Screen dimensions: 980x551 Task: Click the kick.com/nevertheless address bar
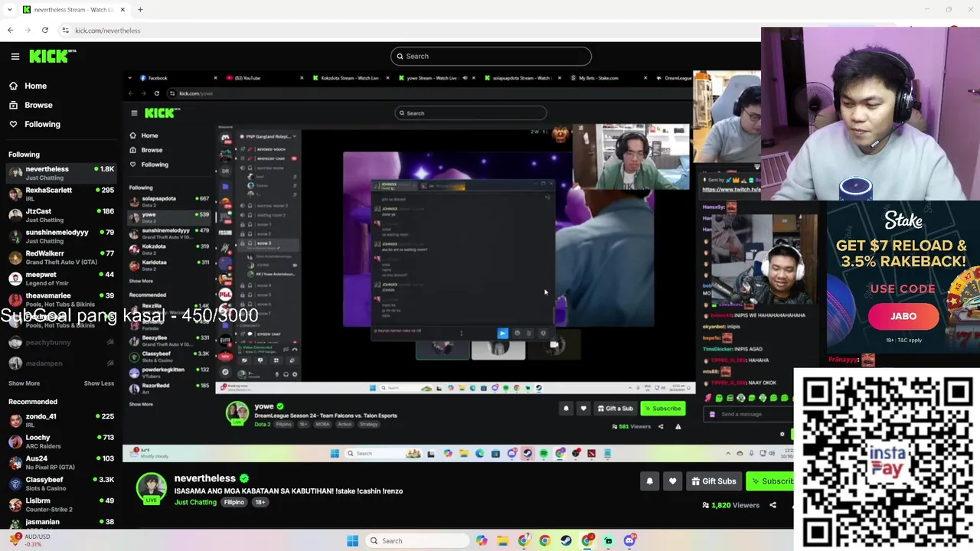point(108,31)
